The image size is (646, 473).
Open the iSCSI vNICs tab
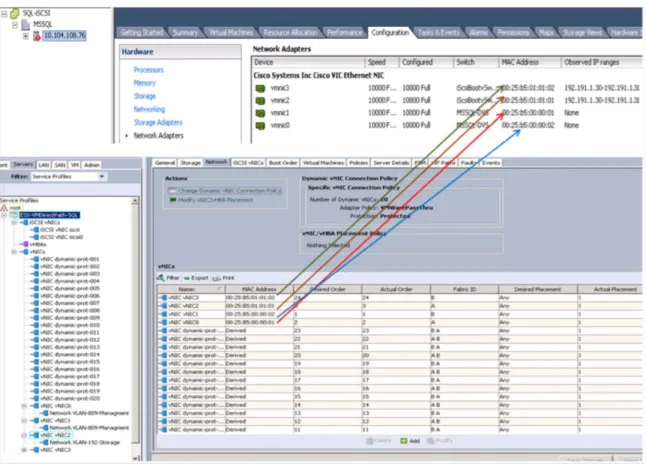(x=248, y=163)
